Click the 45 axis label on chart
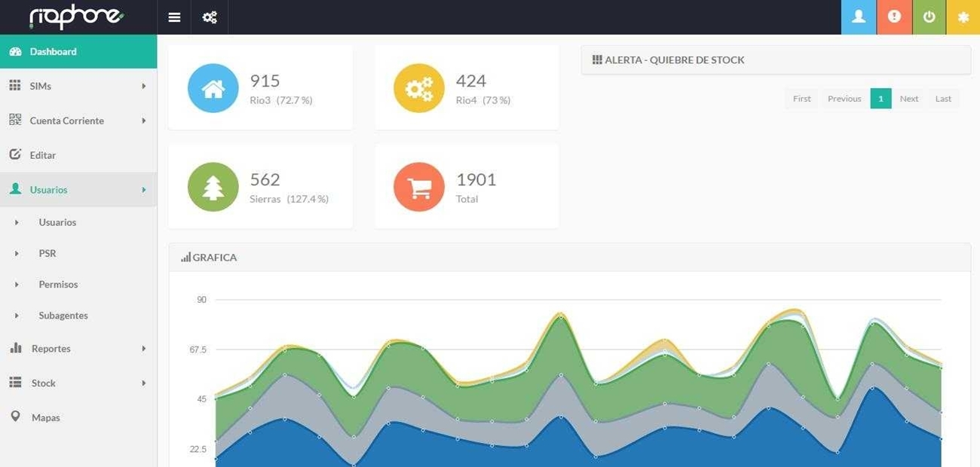 coord(201,399)
